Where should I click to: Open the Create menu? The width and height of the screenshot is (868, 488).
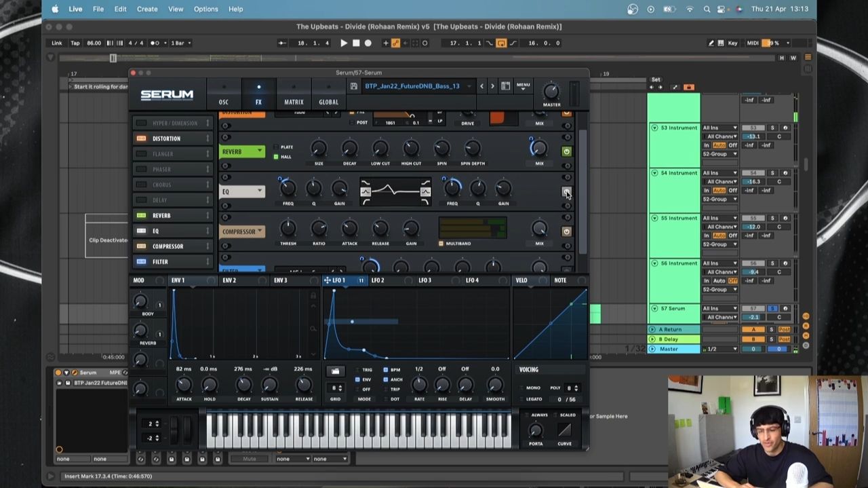[147, 9]
